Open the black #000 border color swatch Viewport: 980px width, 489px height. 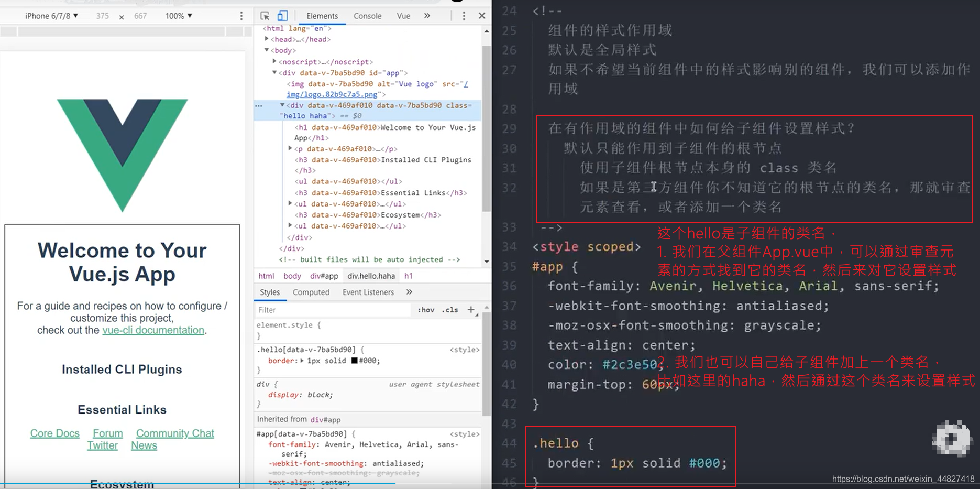[x=355, y=361]
